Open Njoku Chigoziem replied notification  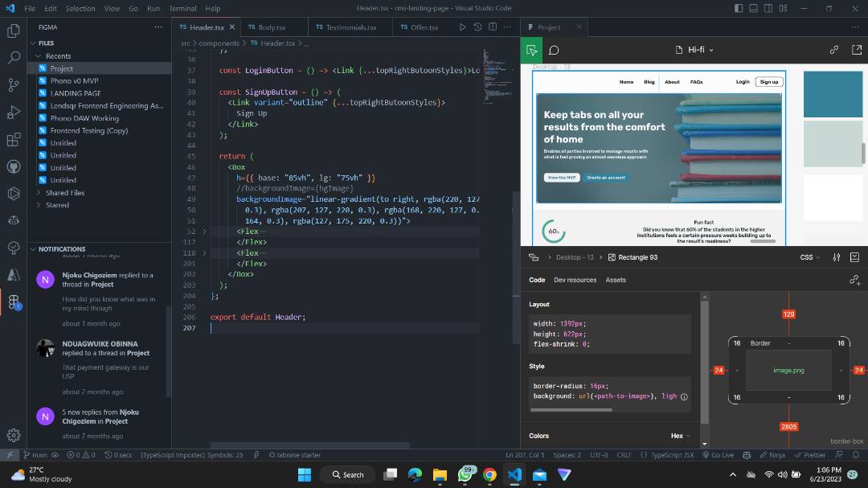100,298
